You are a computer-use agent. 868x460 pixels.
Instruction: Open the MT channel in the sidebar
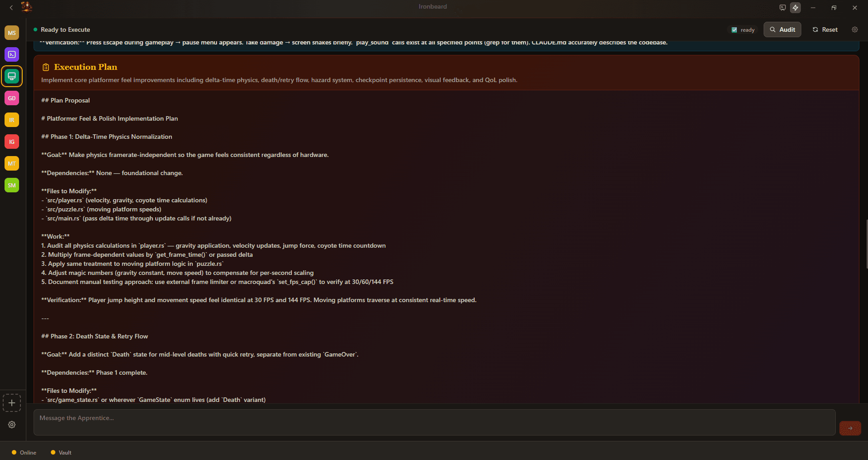click(12, 163)
